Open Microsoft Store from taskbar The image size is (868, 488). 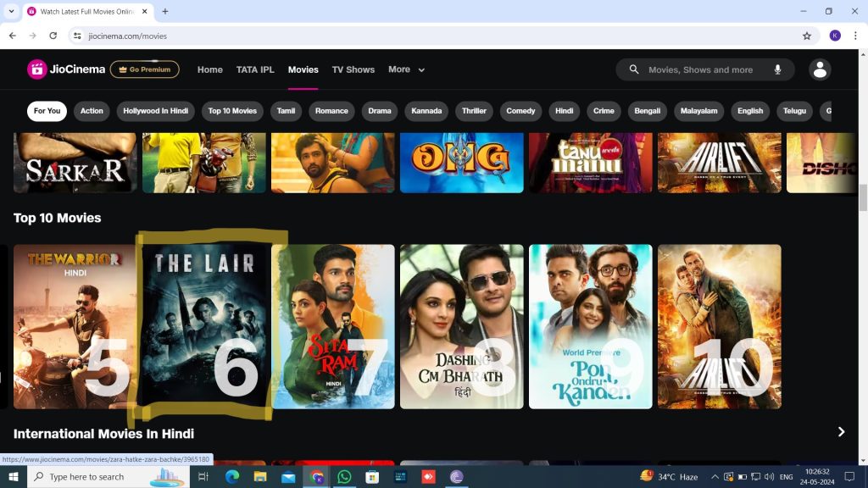373,476
